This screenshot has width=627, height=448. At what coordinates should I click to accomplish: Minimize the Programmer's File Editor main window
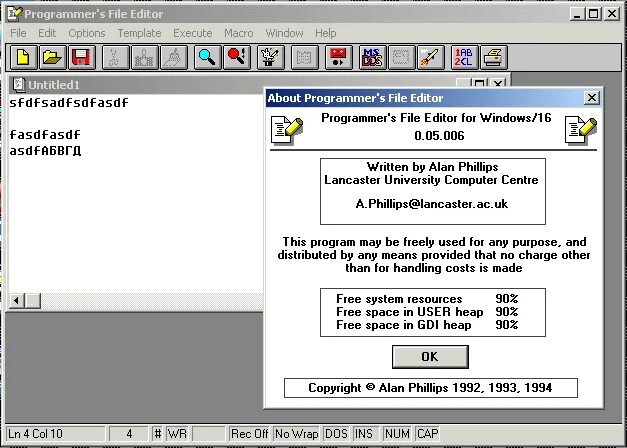577,14
